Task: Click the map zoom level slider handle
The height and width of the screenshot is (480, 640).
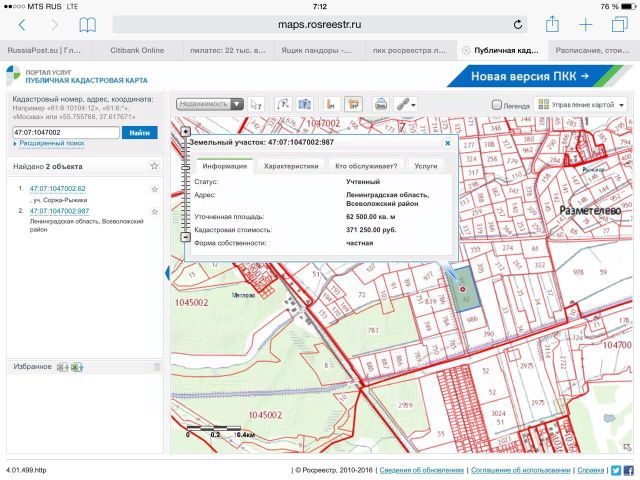Action: (x=185, y=168)
